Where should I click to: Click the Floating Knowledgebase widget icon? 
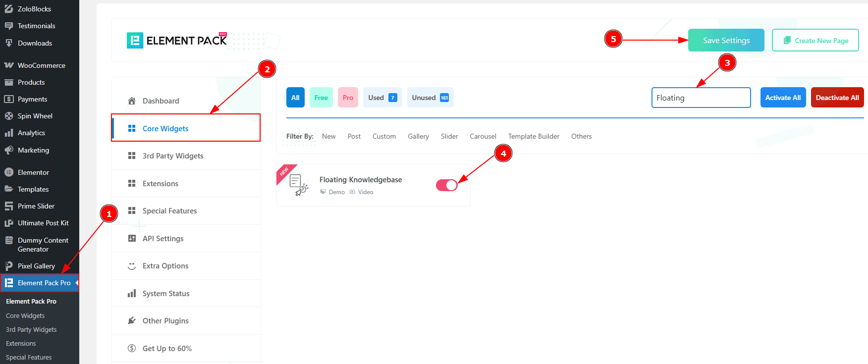coord(299,185)
